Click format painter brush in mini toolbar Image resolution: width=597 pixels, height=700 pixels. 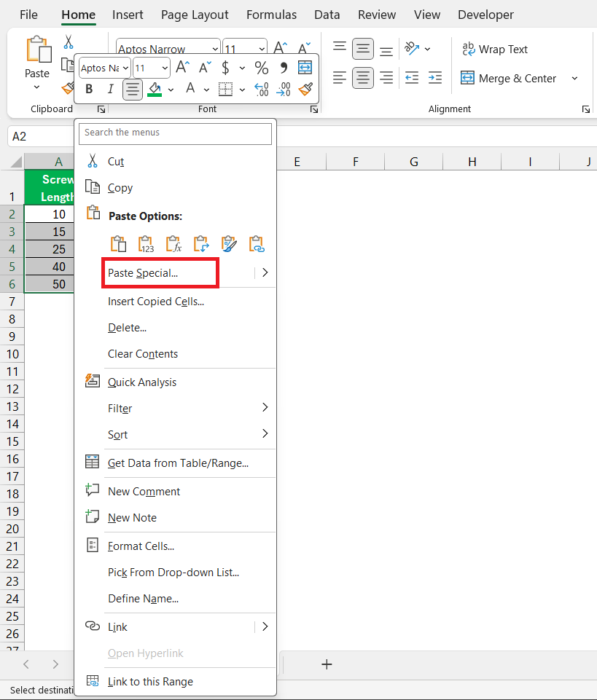[x=305, y=90]
